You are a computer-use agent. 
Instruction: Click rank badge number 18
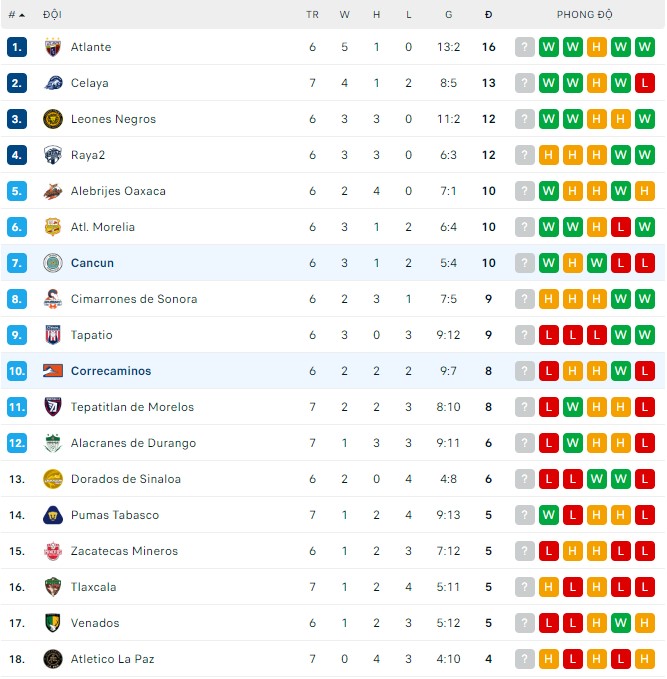[x=16, y=659]
